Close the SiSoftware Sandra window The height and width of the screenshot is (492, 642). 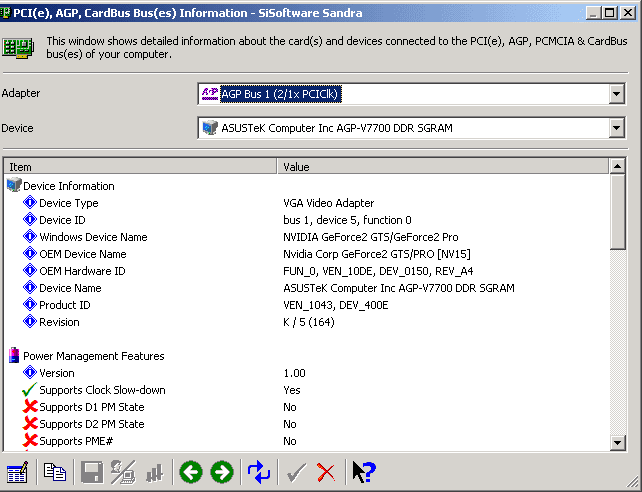pyautogui.click(x=627, y=13)
